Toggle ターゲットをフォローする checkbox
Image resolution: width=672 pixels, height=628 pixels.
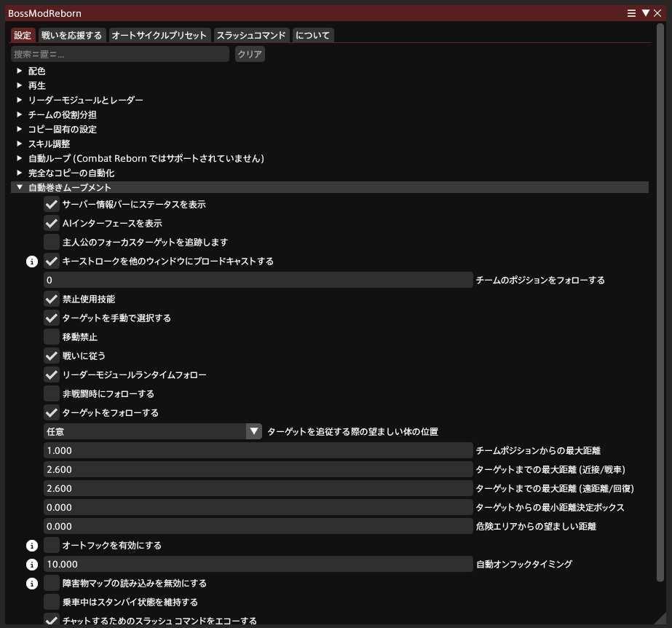pyautogui.click(x=52, y=412)
